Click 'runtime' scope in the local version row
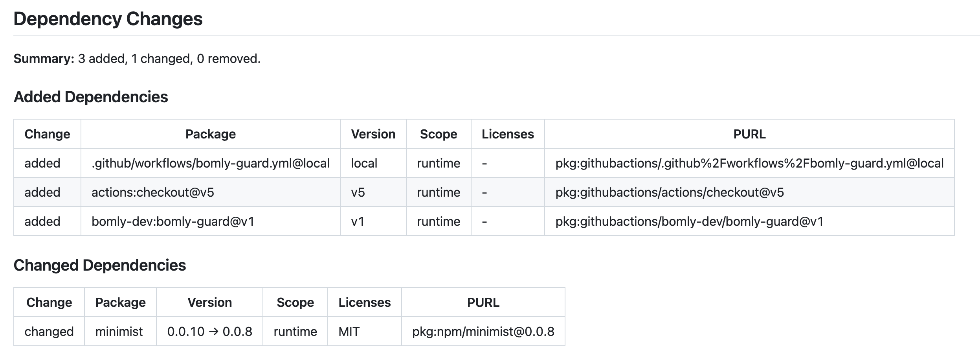 pos(439,163)
